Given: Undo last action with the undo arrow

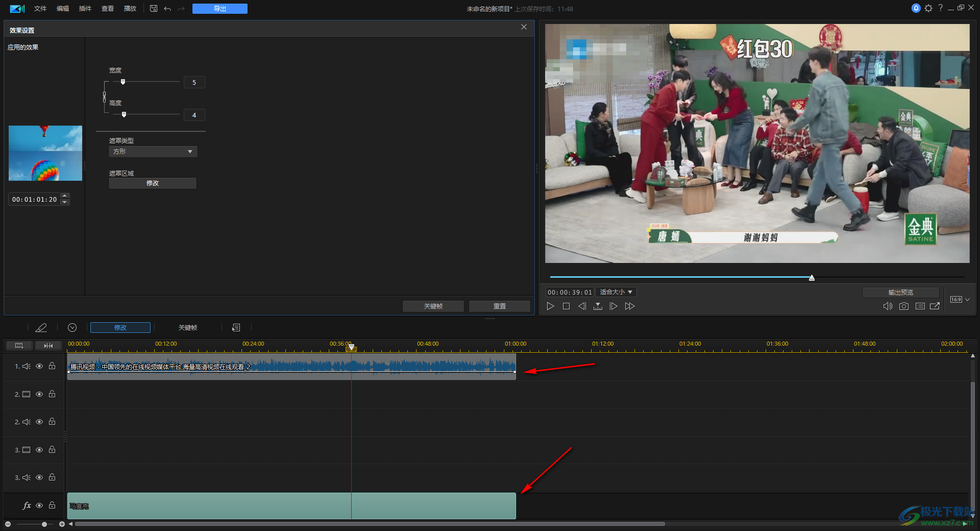Looking at the screenshot, I should tap(167, 9).
